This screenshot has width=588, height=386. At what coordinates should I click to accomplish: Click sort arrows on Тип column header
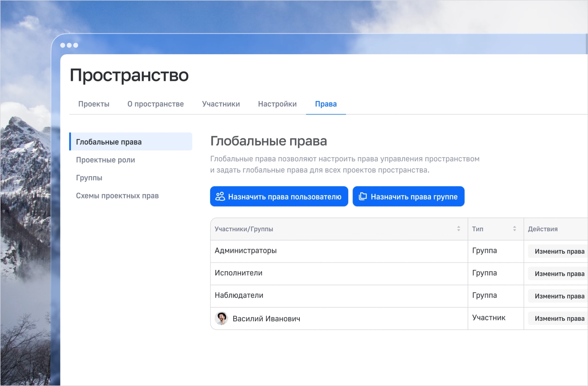(514, 229)
